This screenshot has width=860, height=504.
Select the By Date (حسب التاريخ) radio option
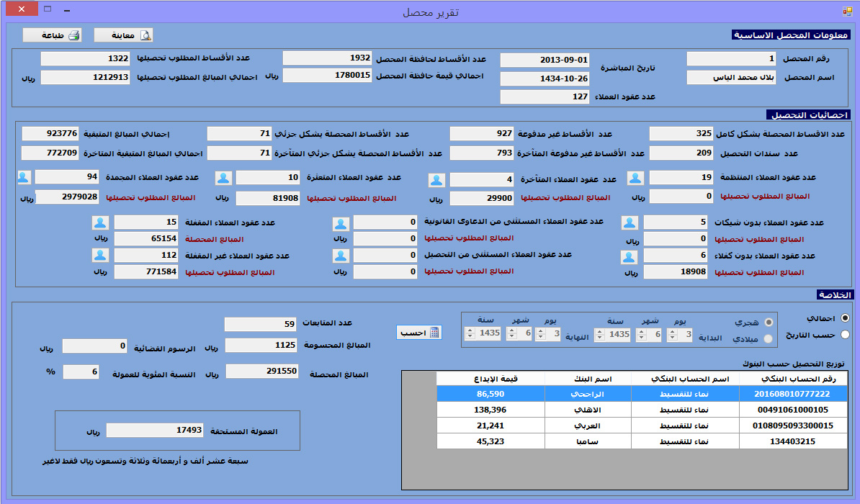click(845, 334)
